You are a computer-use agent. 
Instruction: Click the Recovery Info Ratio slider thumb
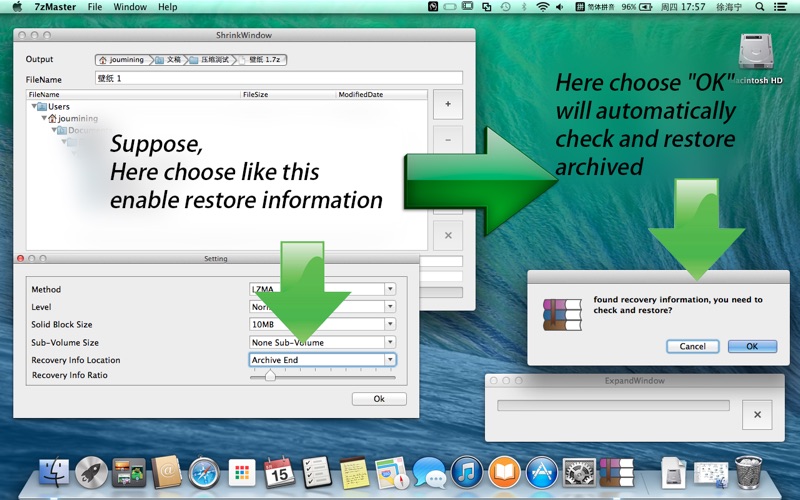270,377
